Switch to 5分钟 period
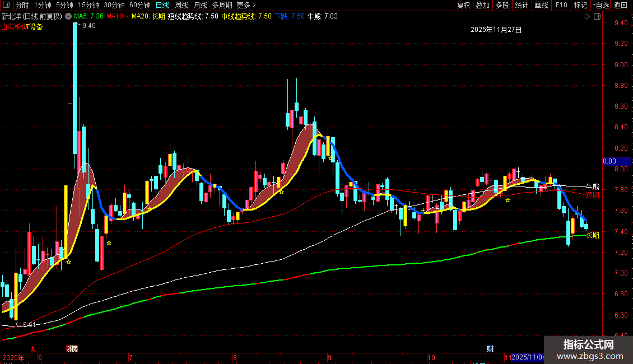 click(x=64, y=5)
